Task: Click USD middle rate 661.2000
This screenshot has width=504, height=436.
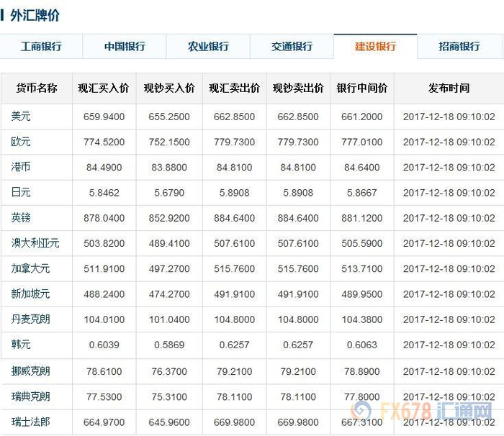Action: 362,117
